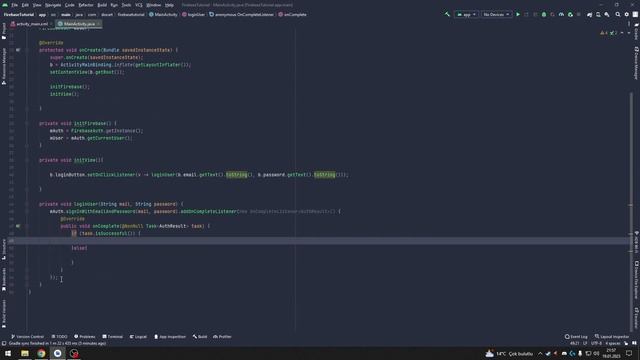
Task: Toggle Gradle panel on right sidebar
Action: point(636,31)
